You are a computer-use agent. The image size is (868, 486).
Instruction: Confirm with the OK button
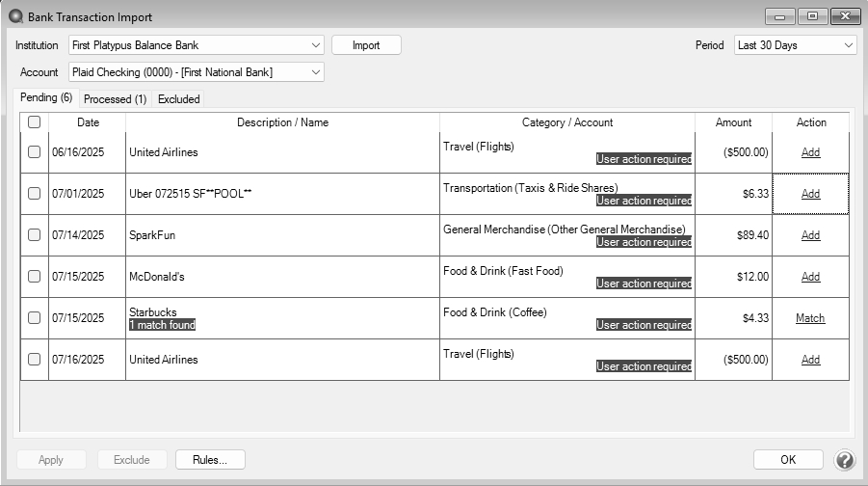tap(788, 460)
